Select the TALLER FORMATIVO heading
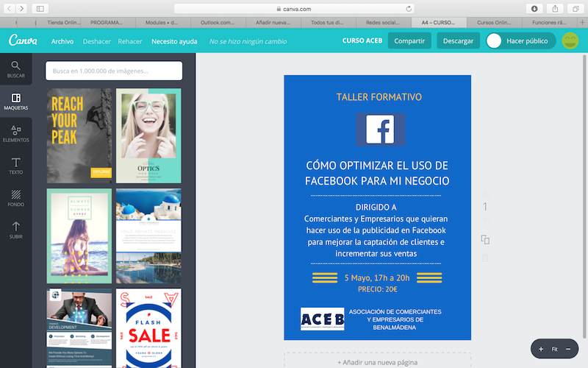The height and width of the screenshot is (368, 588). pos(379,97)
